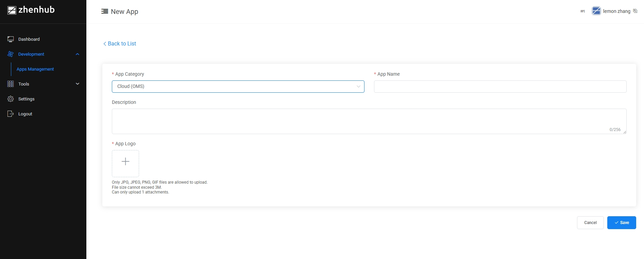The width and height of the screenshot is (644, 259).
Task: Click the Logout door icon
Action: (x=11, y=114)
